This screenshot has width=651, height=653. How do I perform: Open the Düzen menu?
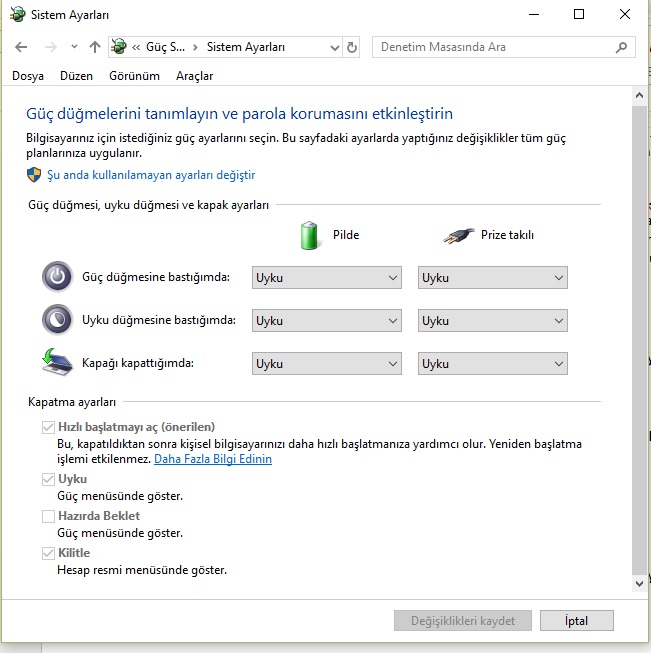[x=76, y=76]
